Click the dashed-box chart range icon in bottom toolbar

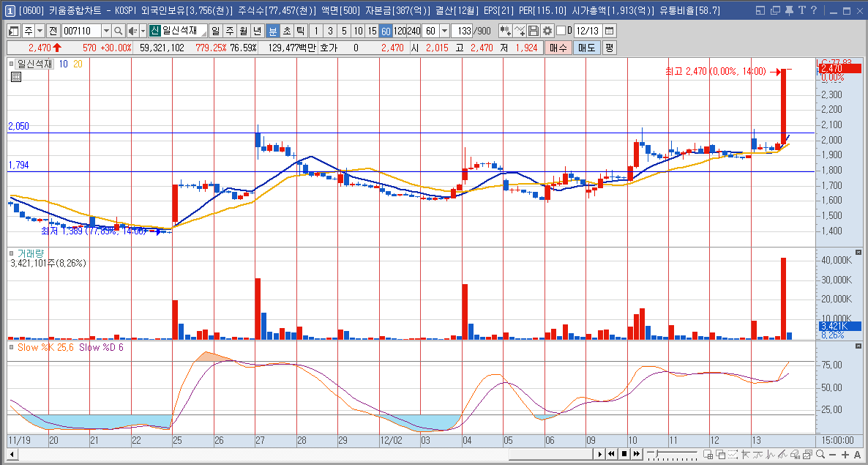733,455
